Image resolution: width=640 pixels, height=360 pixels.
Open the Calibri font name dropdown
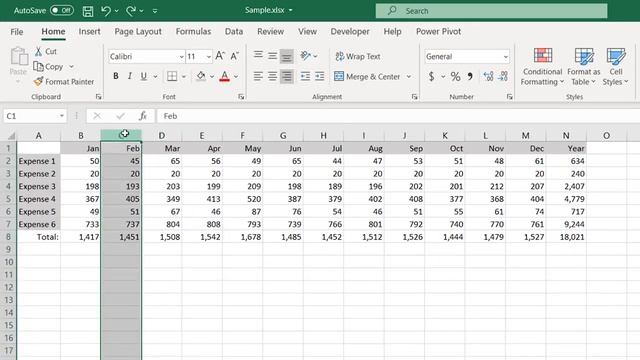click(182, 57)
